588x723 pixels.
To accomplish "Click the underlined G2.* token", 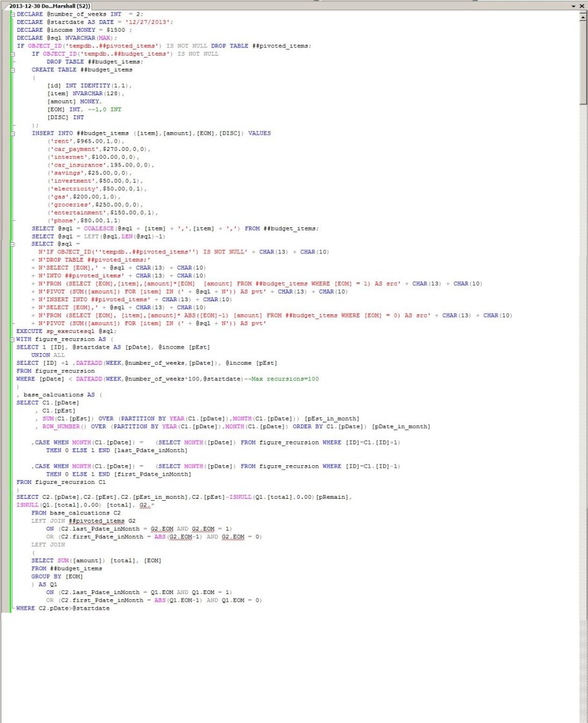I will tap(144, 505).
